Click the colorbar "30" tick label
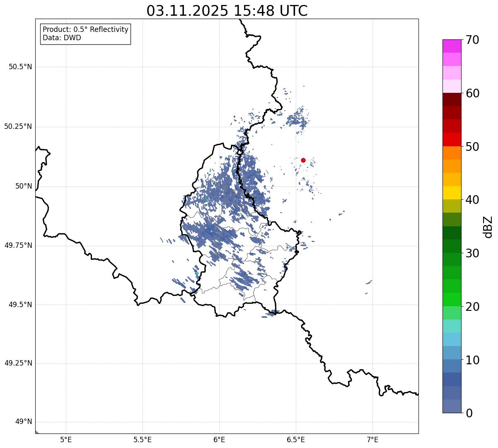 [x=472, y=253]
